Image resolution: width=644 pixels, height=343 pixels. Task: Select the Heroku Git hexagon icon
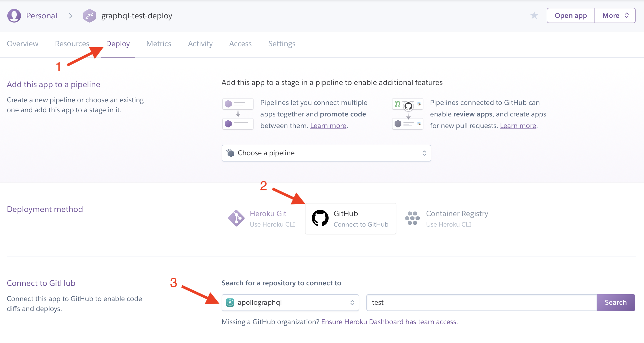tap(236, 218)
